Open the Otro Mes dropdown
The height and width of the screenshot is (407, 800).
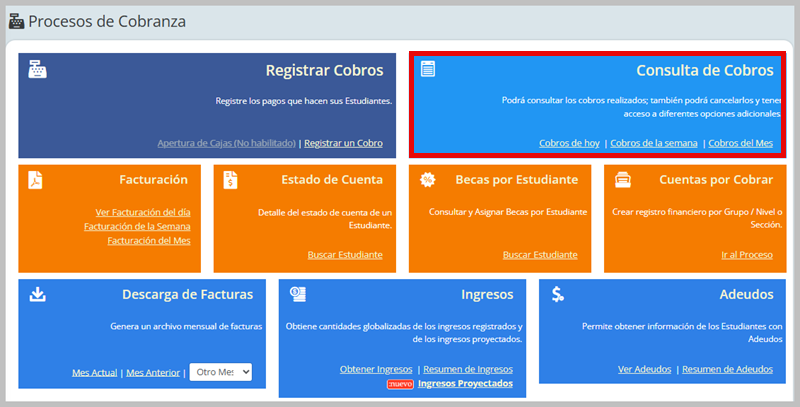[x=221, y=372]
